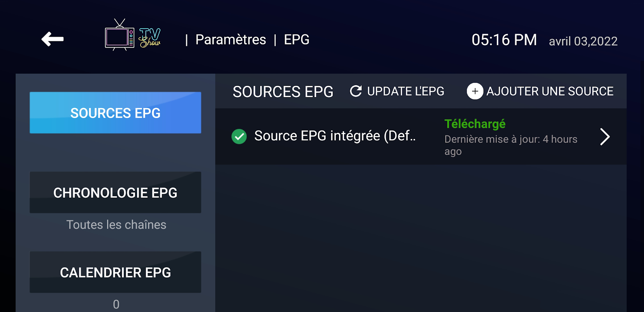Viewport: 644px width, 312px height.
Task: Click the TV Show logo
Action: pyautogui.click(x=133, y=35)
